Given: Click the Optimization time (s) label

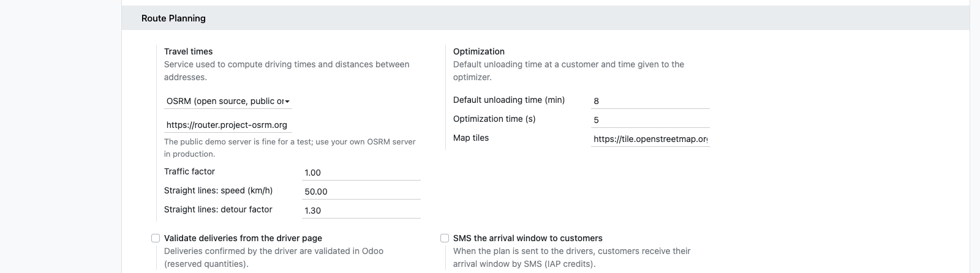Looking at the screenshot, I should coord(494,119).
